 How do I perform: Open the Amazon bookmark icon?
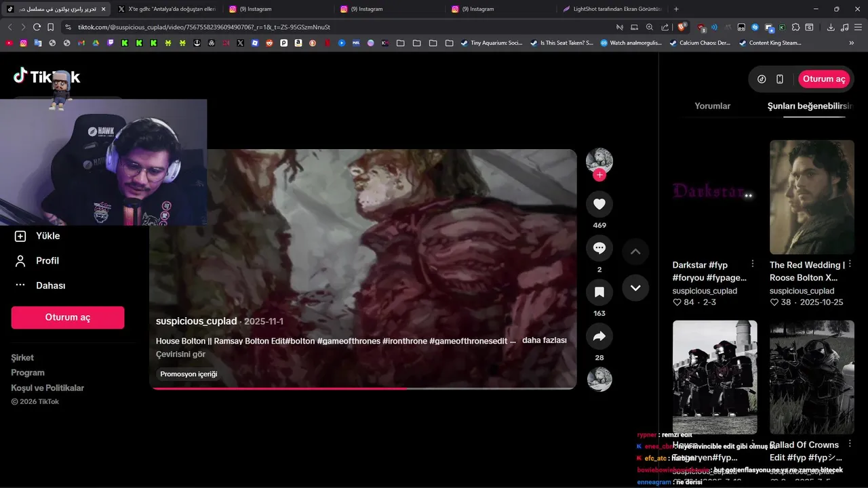298,43
